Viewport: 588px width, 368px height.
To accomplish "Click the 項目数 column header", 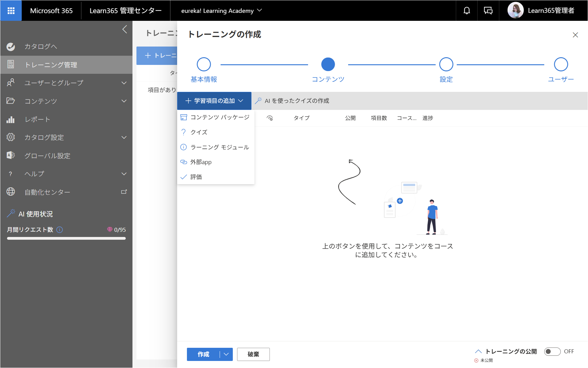I will tap(379, 118).
